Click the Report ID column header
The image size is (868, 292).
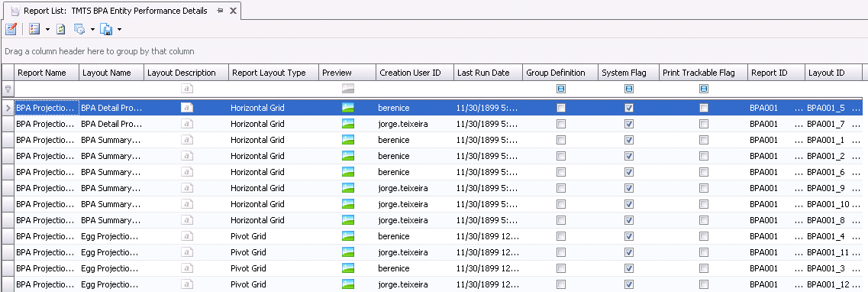pos(776,73)
